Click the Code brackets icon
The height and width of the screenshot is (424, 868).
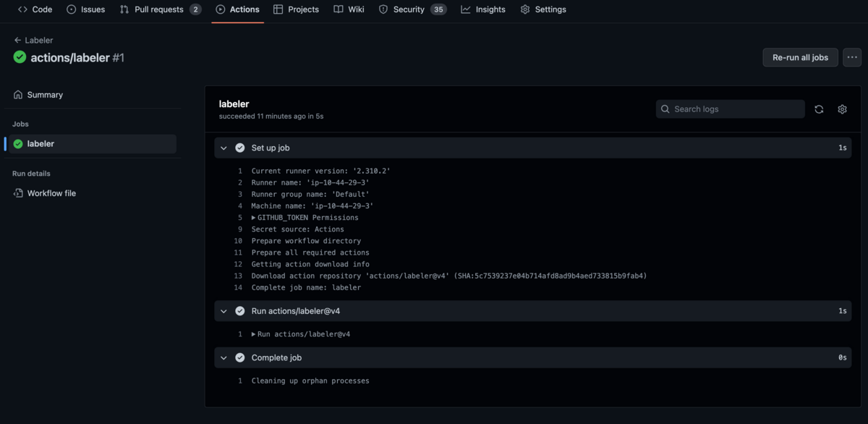[x=22, y=9]
